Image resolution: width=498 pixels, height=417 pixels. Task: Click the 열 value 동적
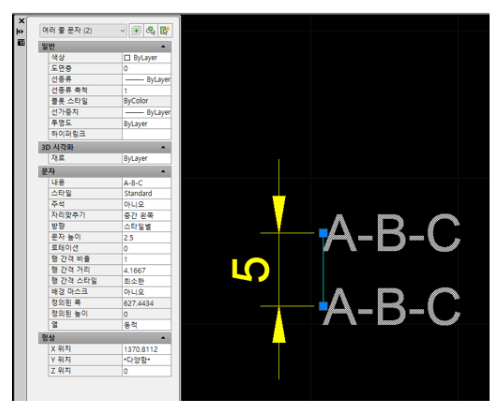(147, 325)
